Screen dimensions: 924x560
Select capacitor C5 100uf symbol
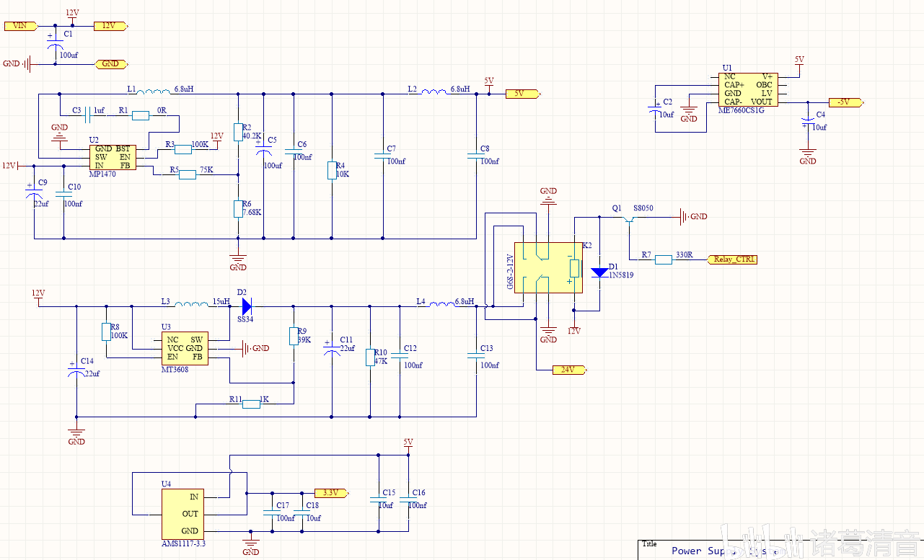pos(264,149)
